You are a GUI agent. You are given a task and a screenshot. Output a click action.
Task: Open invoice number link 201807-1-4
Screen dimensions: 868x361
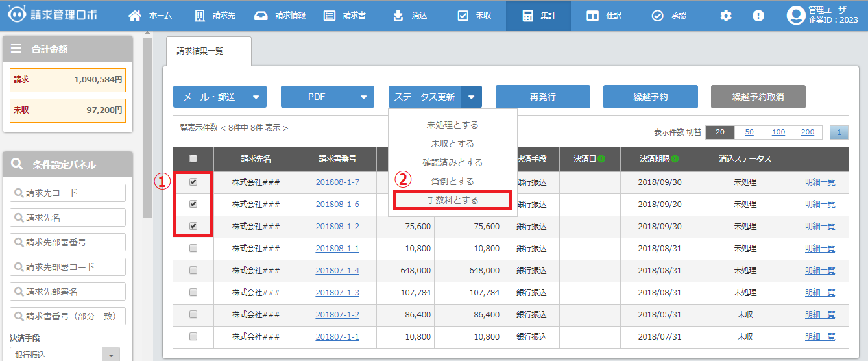click(x=337, y=271)
